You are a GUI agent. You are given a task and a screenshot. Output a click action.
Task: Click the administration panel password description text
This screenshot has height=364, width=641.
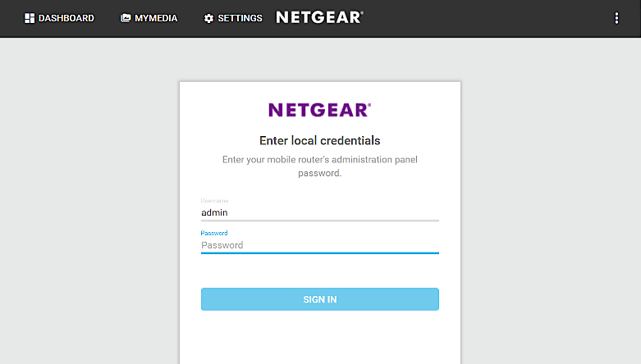319,166
